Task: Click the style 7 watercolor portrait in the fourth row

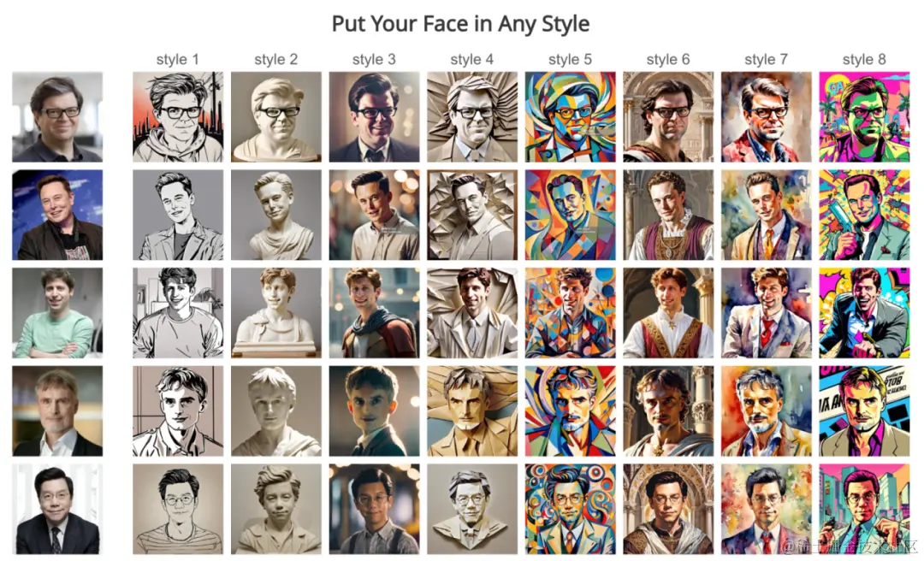Action: 766,410
